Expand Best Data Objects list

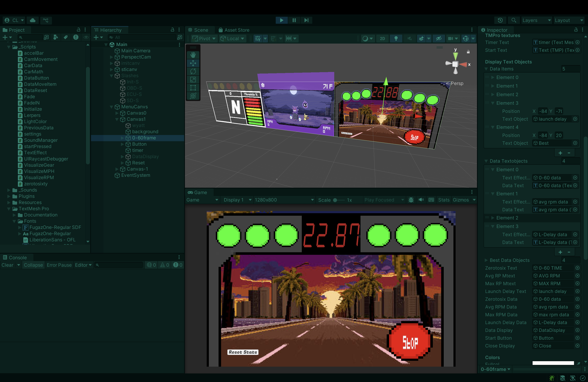coord(486,260)
